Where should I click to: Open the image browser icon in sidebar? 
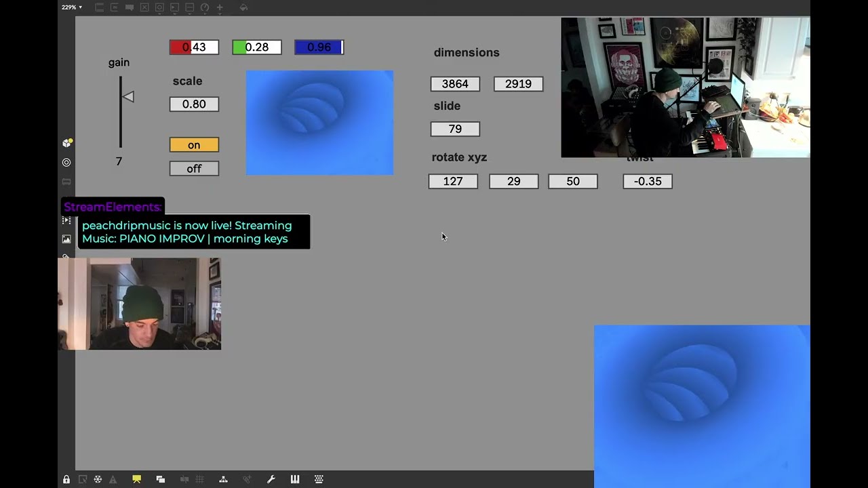(x=66, y=239)
